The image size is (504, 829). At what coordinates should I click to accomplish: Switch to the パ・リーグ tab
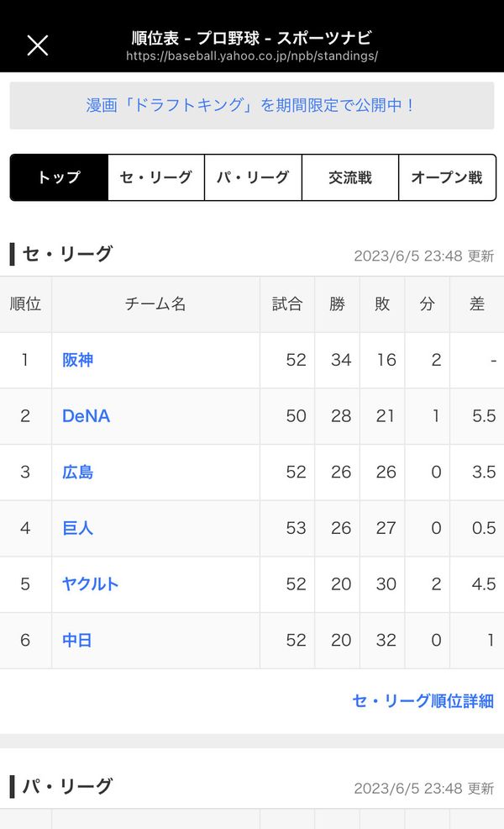tap(253, 177)
